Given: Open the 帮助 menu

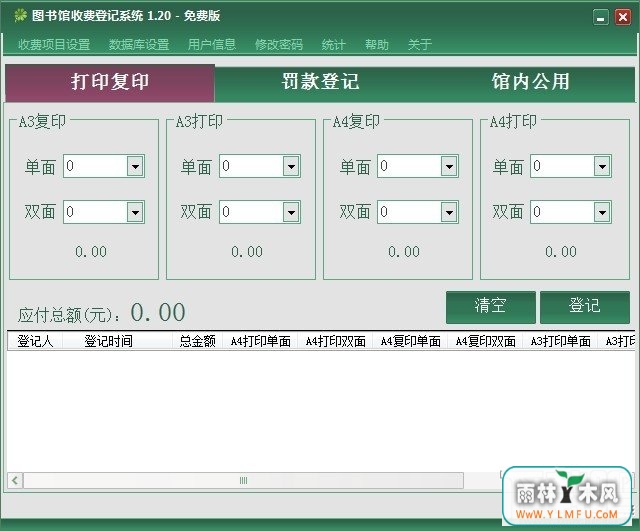Looking at the screenshot, I should [x=377, y=44].
